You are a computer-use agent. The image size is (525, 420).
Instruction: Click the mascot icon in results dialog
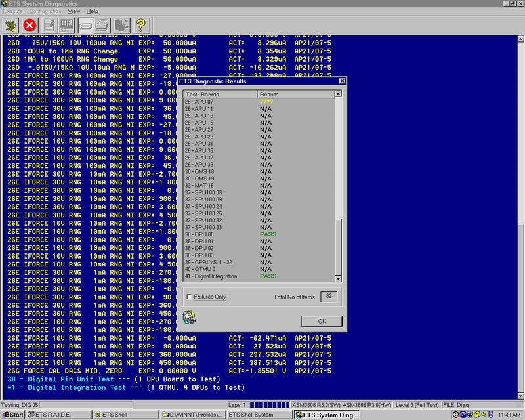click(190, 317)
